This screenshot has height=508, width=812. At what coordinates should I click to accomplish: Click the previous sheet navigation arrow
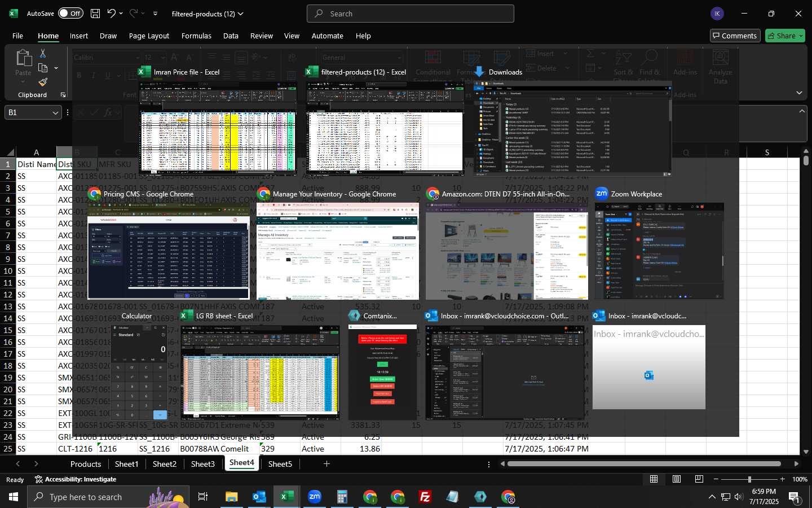point(18,464)
